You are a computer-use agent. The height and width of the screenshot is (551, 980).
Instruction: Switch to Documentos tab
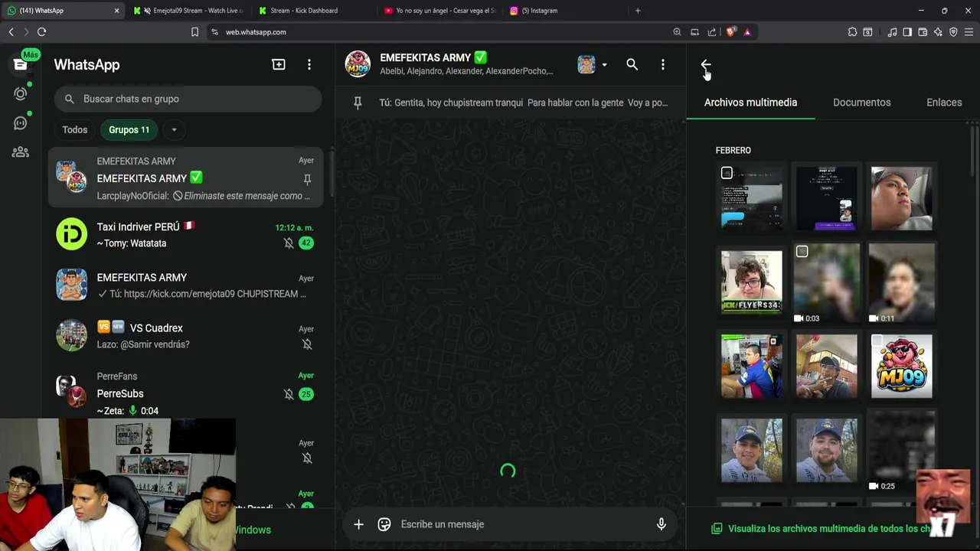(x=861, y=103)
